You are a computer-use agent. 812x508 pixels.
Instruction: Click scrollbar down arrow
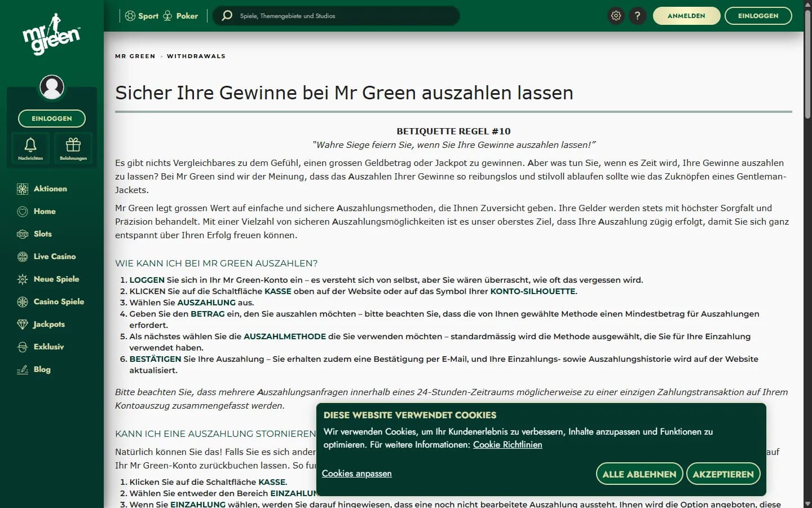[x=807, y=503]
